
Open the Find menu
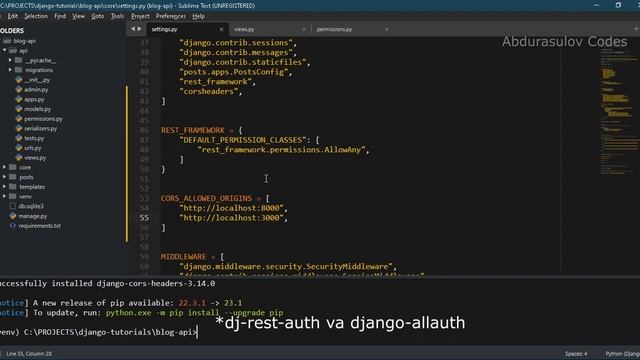coord(60,16)
